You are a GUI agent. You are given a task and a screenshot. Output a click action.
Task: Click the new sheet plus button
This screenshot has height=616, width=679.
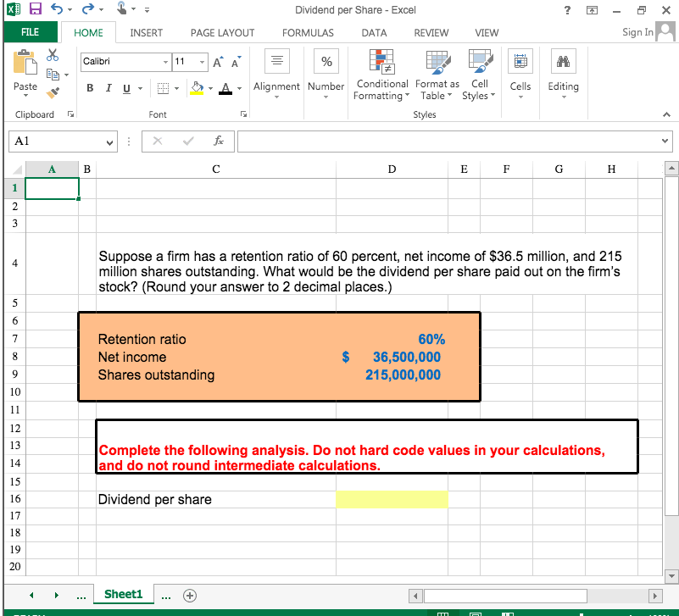190,596
